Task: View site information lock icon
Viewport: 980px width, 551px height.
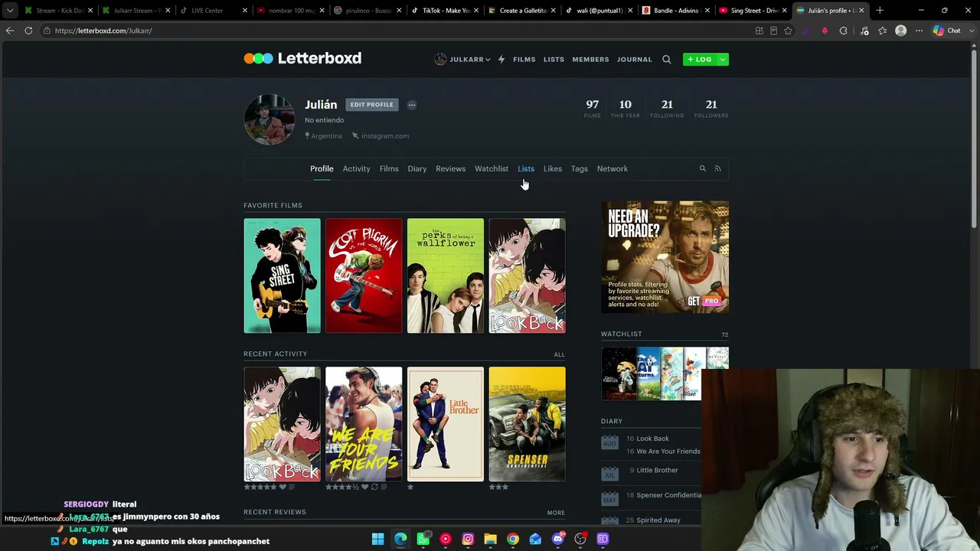Action: click(x=47, y=31)
